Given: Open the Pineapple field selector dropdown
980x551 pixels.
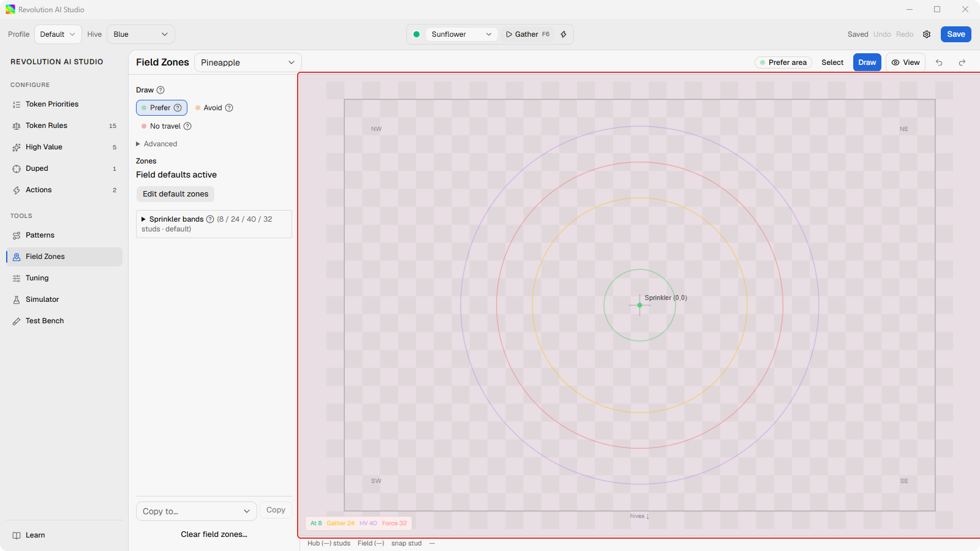Looking at the screenshot, I should 248,62.
